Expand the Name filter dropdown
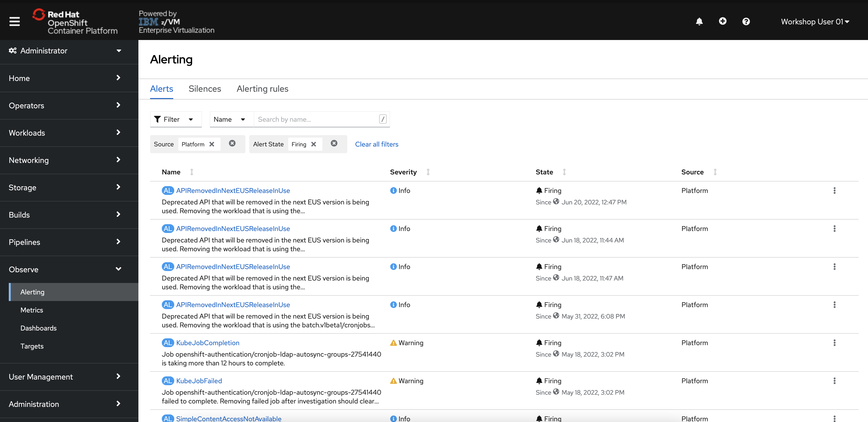The height and width of the screenshot is (422, 868). (229, 119)
